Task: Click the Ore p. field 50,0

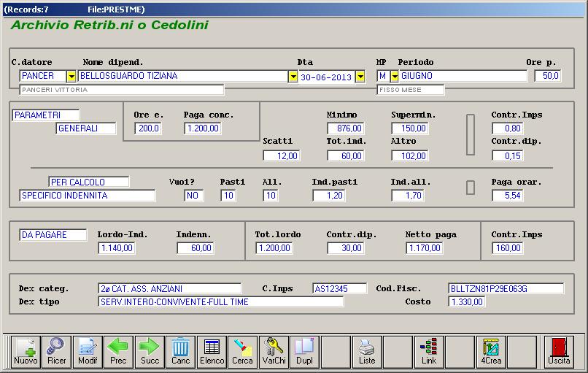Action: click(x=547, y=76)
